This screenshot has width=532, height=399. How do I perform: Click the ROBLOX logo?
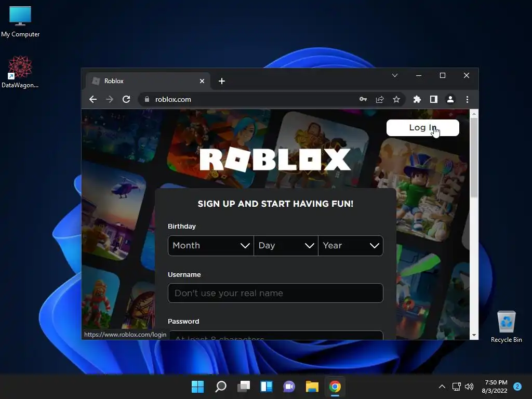pyautogui.click(x=275, y=159)
